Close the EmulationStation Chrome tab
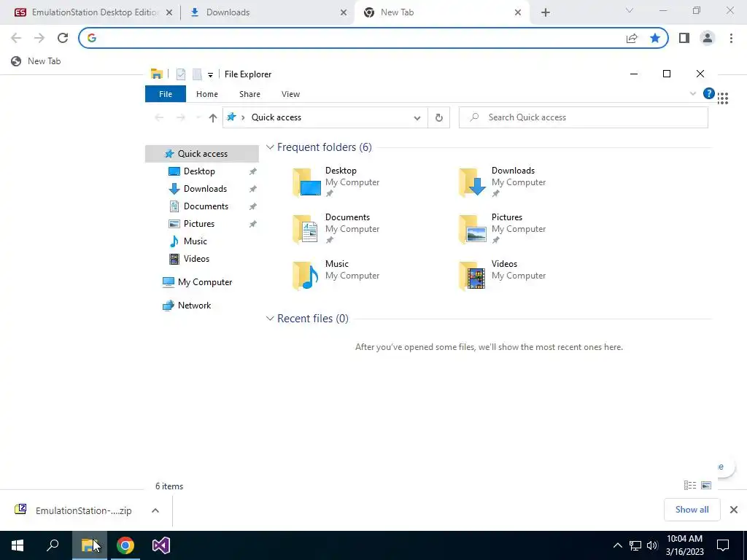The height and width of the screenshot is (560, 747). pyautogui.click(x=169, y=13)
